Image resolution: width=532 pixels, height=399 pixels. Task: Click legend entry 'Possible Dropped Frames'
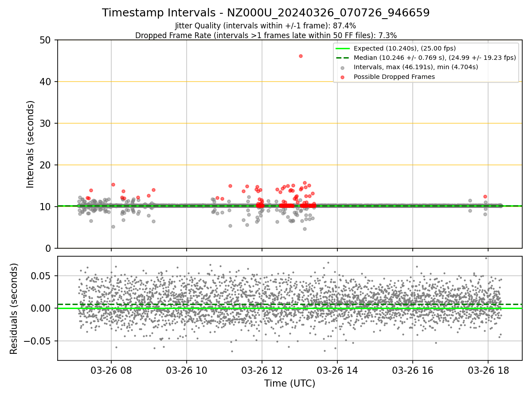click(394, 77)
